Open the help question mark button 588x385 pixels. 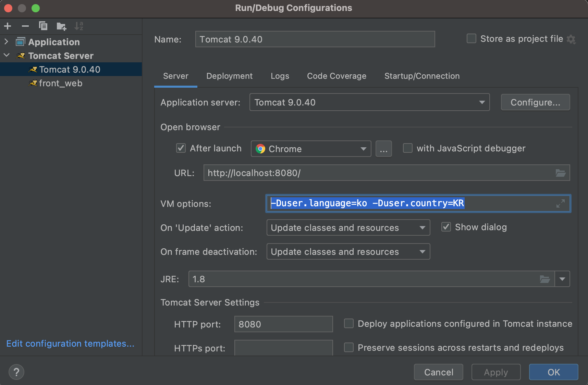tap(16, 372)
